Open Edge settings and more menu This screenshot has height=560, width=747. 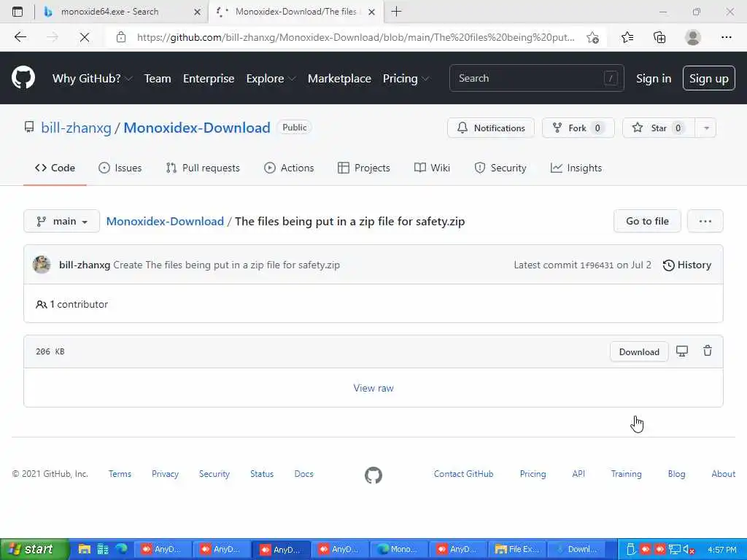click(726, 37)
